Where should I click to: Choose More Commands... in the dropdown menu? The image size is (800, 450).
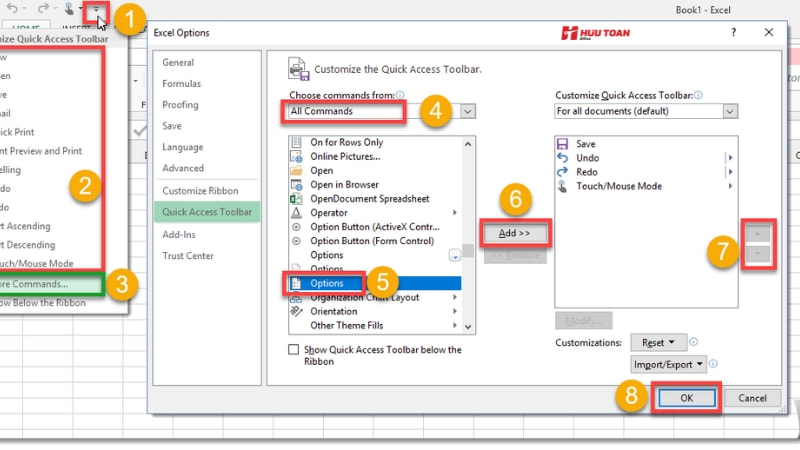[x=51, y=284]
